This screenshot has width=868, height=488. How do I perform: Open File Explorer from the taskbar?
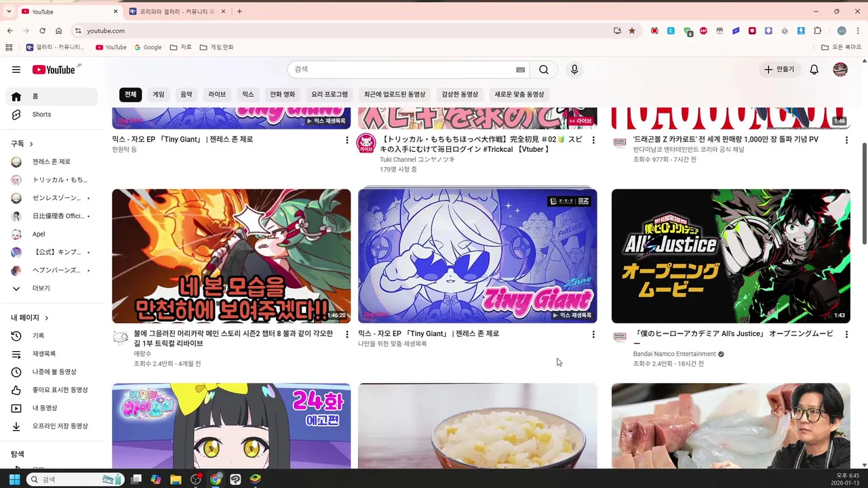click(x=176, y=479)
